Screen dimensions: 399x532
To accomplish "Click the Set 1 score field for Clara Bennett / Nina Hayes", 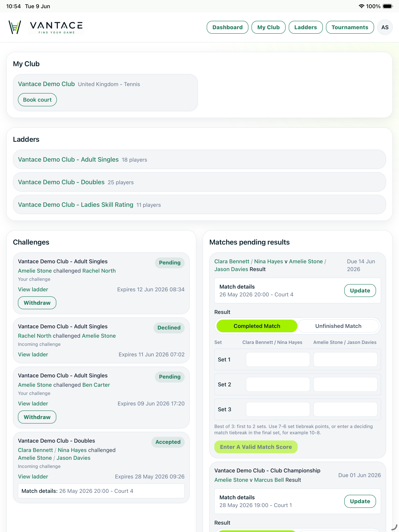I will pyautogui.click(x=278, y=359).
